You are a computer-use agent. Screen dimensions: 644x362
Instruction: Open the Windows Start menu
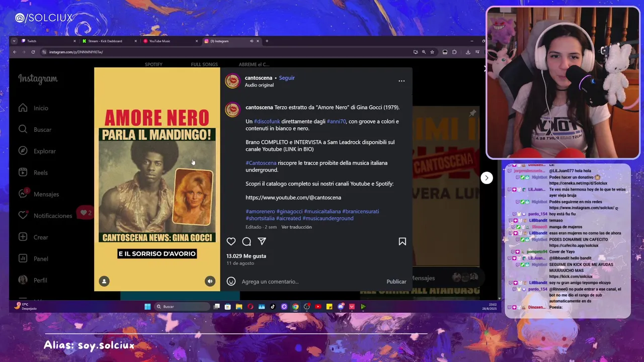tap(147, 307)
